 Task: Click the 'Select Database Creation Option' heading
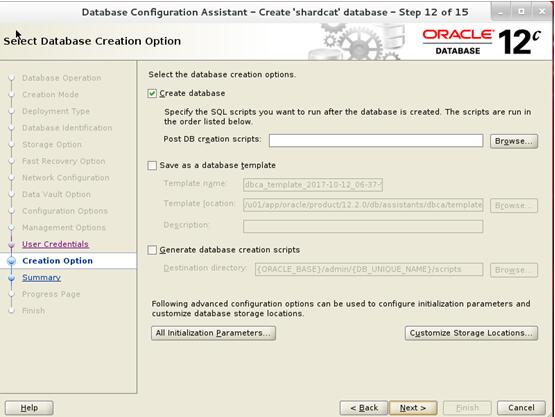pos(92,41)
